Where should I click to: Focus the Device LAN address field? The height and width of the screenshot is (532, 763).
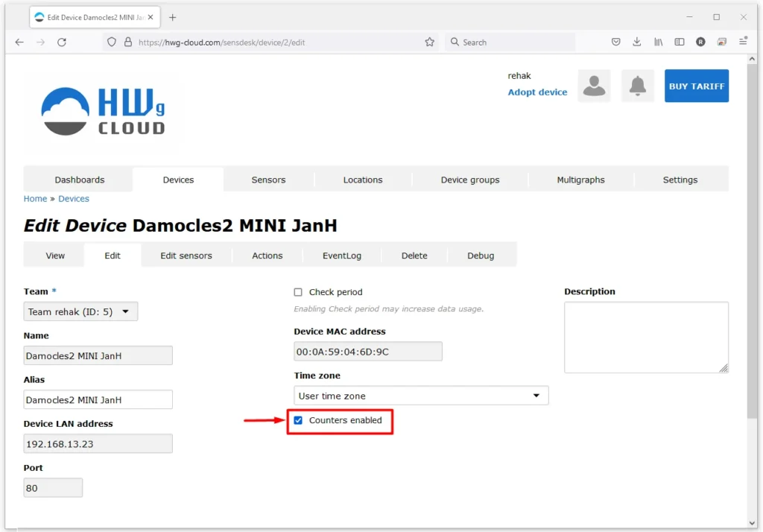point(98,444)
